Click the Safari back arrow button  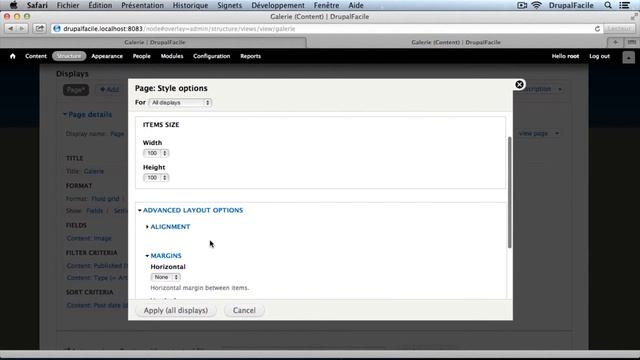click(11, 29)
